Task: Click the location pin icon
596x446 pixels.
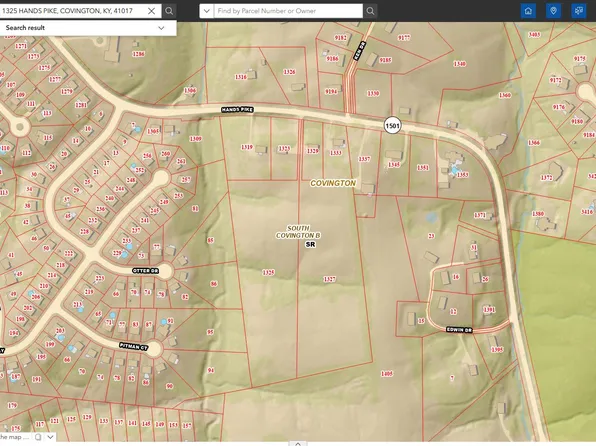Action: tap(553, 11)
